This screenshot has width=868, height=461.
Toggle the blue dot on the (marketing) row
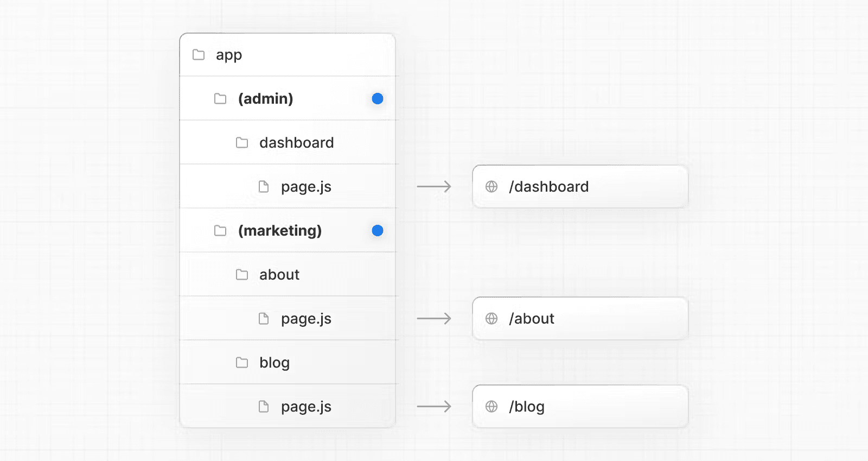378,231
